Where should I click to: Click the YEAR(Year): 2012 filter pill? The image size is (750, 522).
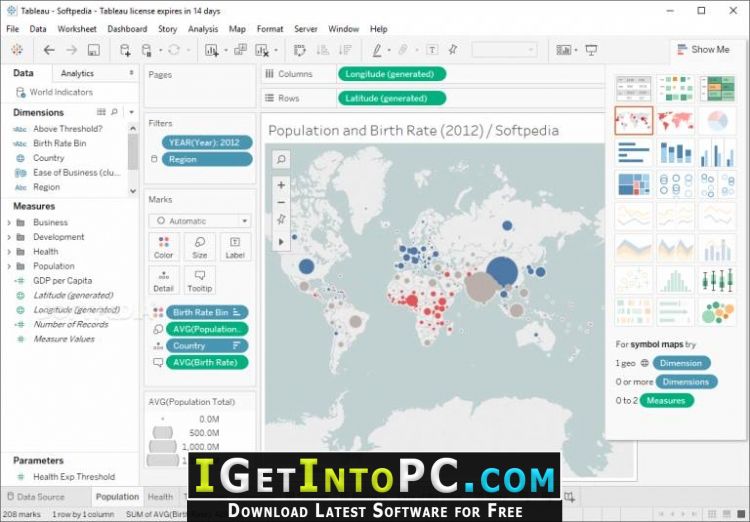(207, 143)
